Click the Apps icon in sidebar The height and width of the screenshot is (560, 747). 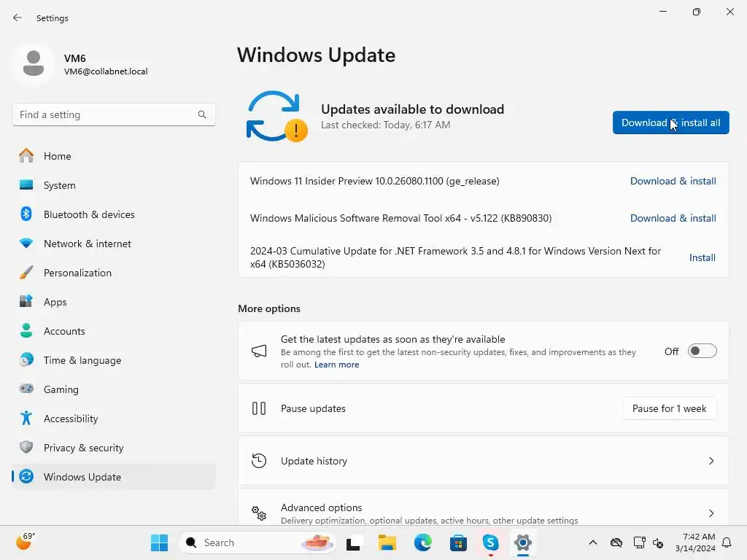click(x=26, y=301)
